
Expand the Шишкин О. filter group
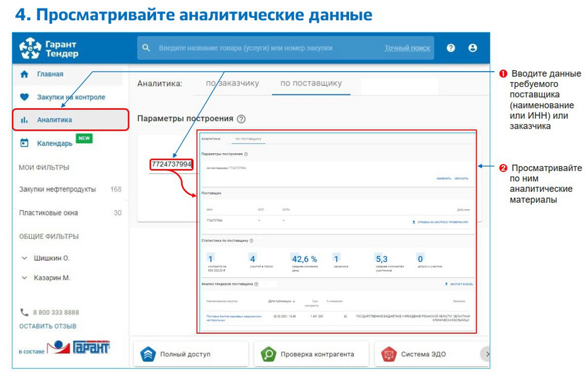pos(25,258)
